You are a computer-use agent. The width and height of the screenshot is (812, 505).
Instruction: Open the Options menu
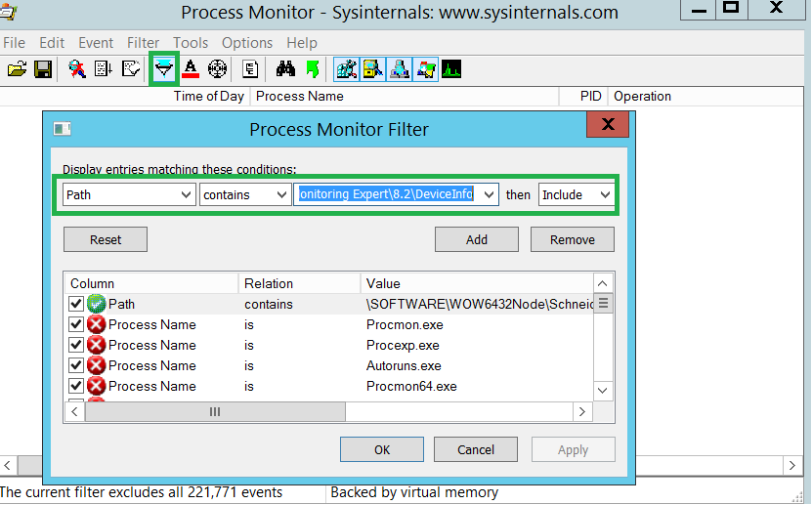click(247, 43)
